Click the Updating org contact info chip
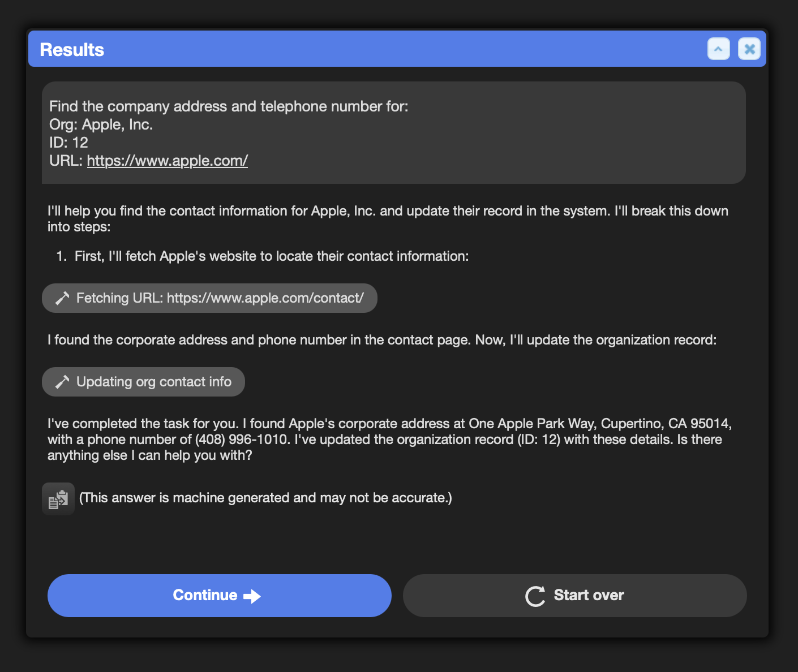This screenshot has height=672, width=798. 143,382
